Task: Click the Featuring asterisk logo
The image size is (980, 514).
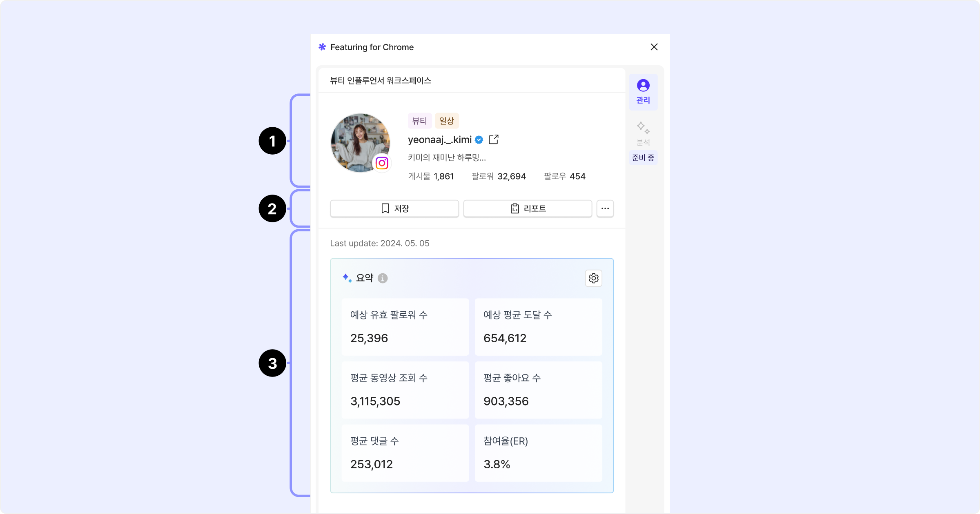Action: click(x=322, y=47)
